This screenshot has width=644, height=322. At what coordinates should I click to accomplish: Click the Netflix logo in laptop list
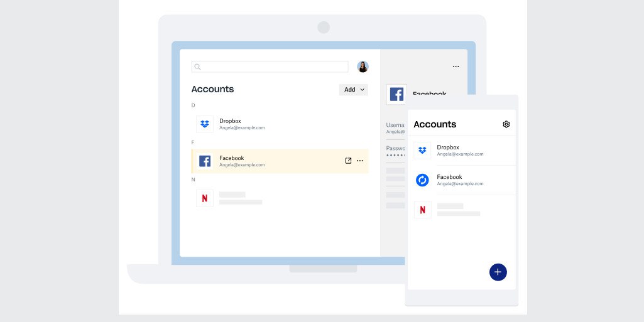coord(205,198)
